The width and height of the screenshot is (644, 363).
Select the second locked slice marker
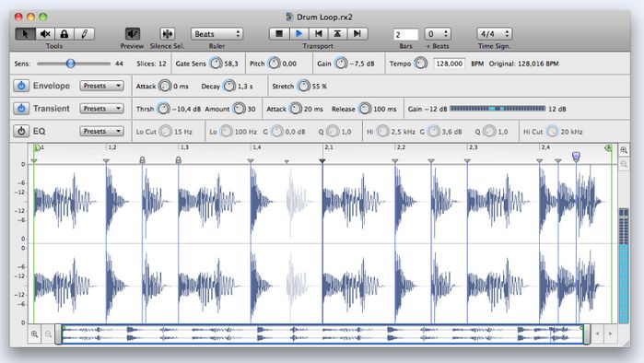[178, 159]
